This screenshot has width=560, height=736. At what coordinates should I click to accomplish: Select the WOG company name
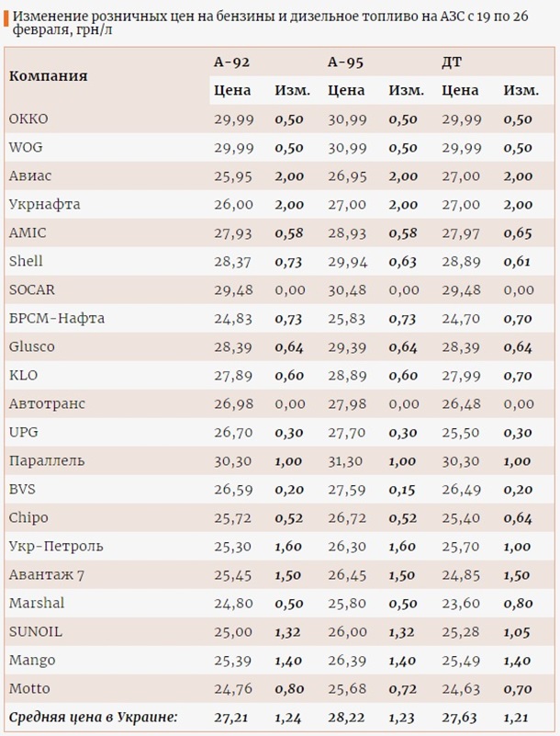point(26,147)
